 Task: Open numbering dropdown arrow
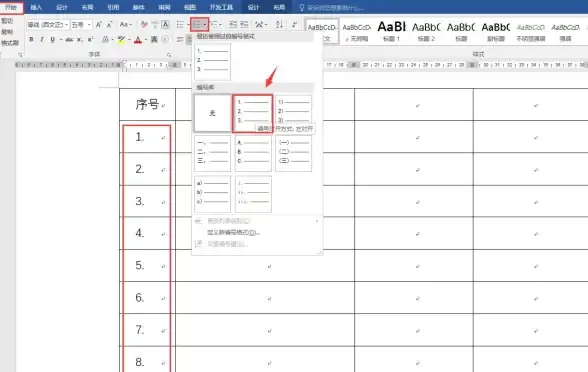pyautogui.click(x=205, y=25)
